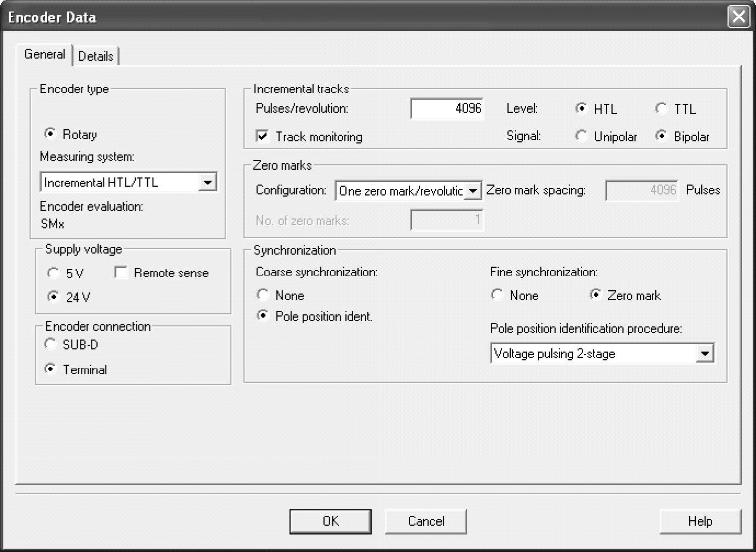Select the HTL level option
756x552 pixels.
point(581,108)
